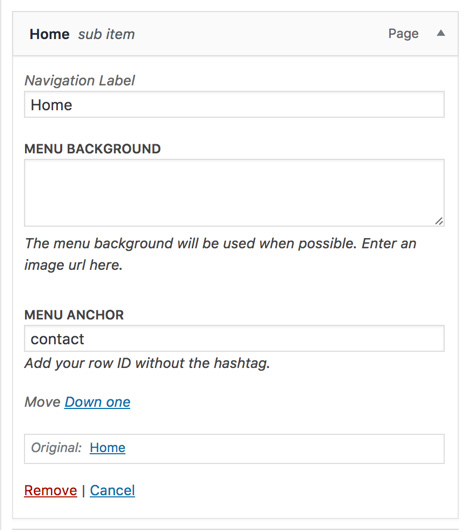Open the Original Home page link

pos(108,448)
